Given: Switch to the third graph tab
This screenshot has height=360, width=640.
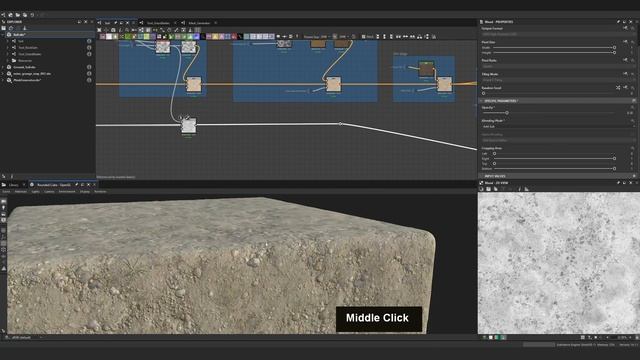Looking at the screenshot, I should point(199,23).
